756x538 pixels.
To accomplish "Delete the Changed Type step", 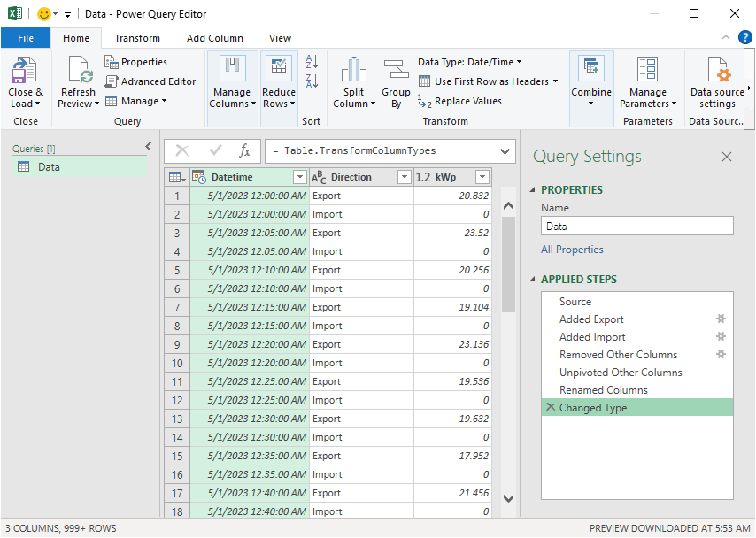I will [551, 407].
